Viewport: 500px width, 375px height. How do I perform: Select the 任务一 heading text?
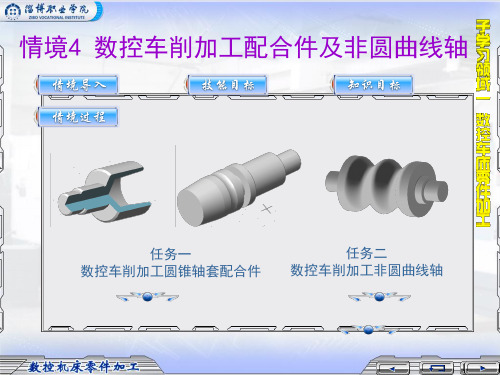(170, 254)
